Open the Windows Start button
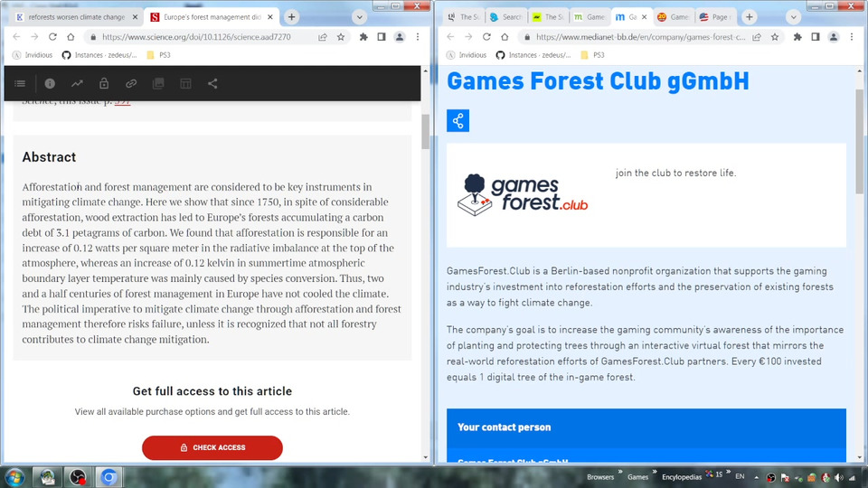868x488 pixels. click(x=15, y=477)
